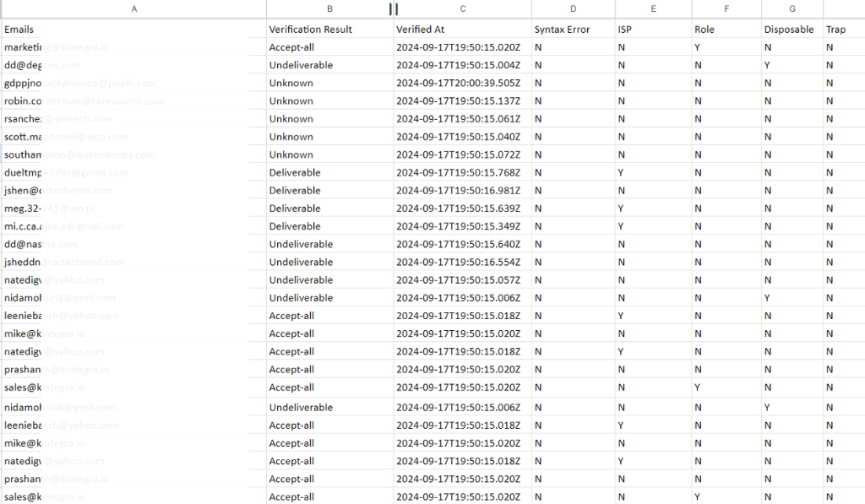865x504 pixels.
Task: Click timestamp ending 15.057Z
Action: click(x=459, y=280)
